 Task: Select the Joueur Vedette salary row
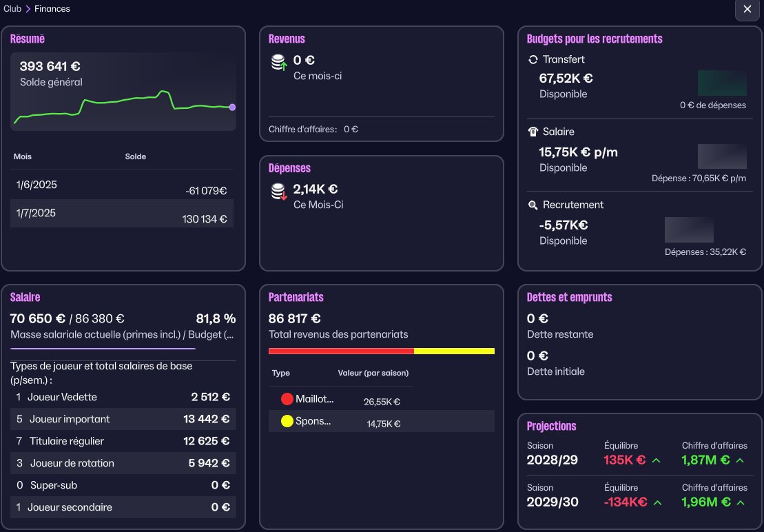coord(123,397)
